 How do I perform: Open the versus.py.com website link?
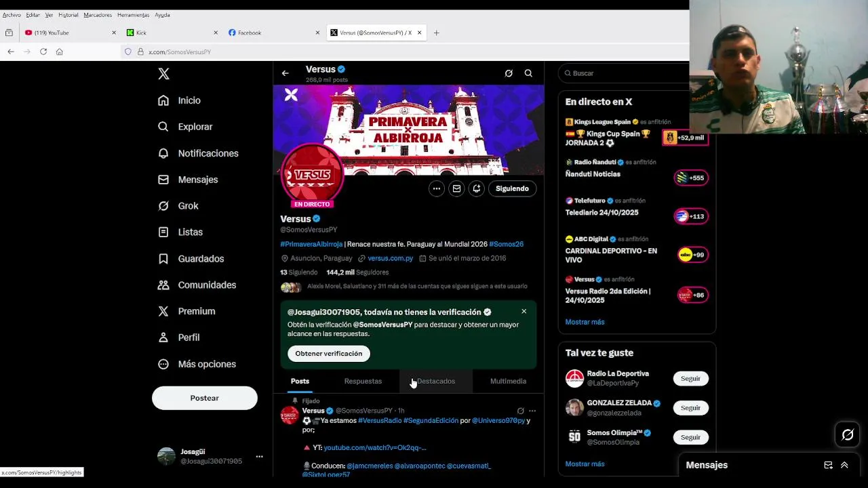click(390, 258)
